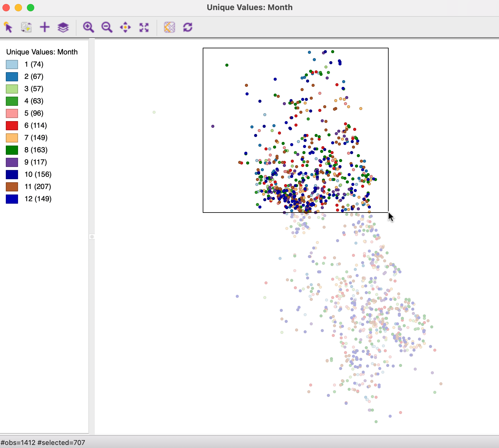Open the Map Layer Settings stack icon
499x448 pixels.
[x=63, y=27]
